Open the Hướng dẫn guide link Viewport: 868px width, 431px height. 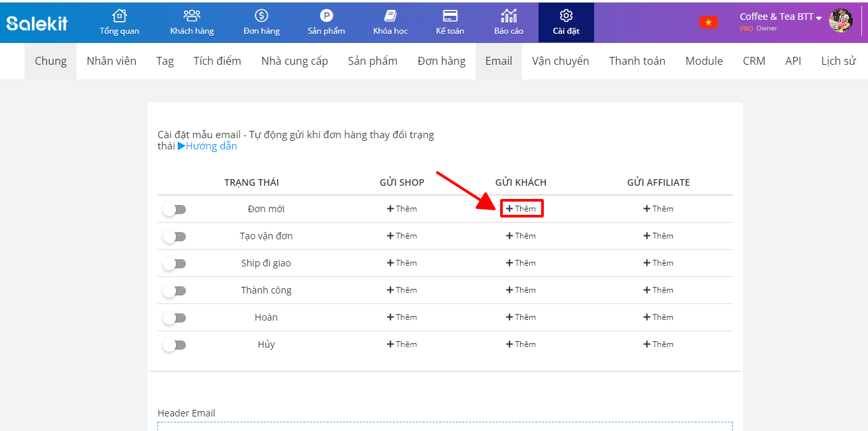click(x=207, y=146)
